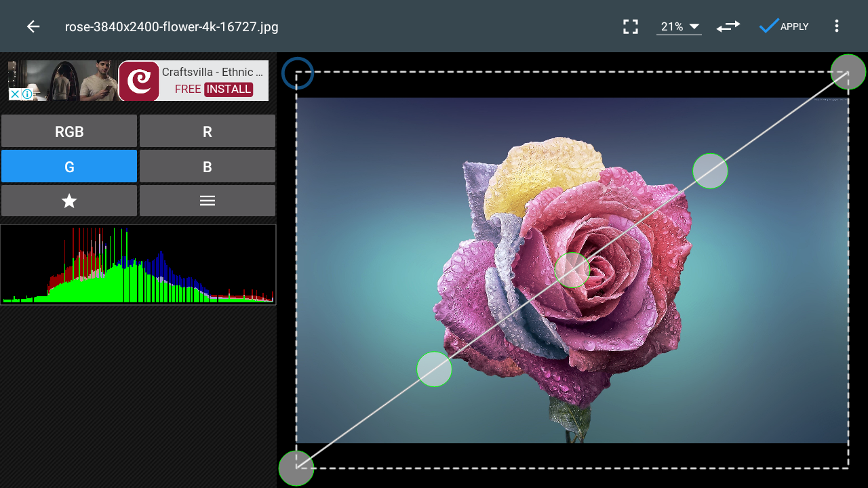868x488 pixels.
Task: Select the RGB channel
Action: pyautogui.click(x=69, y=131)
